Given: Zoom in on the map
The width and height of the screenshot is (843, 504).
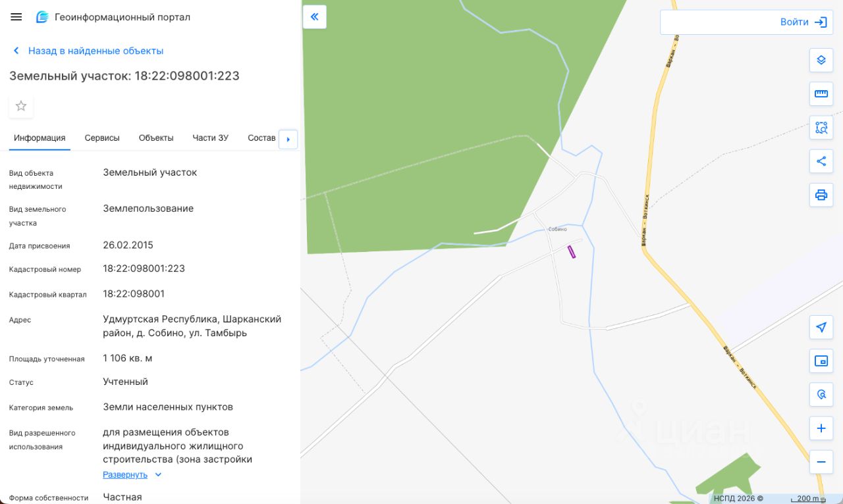Looking at the screenshot, I should [821, 428].
